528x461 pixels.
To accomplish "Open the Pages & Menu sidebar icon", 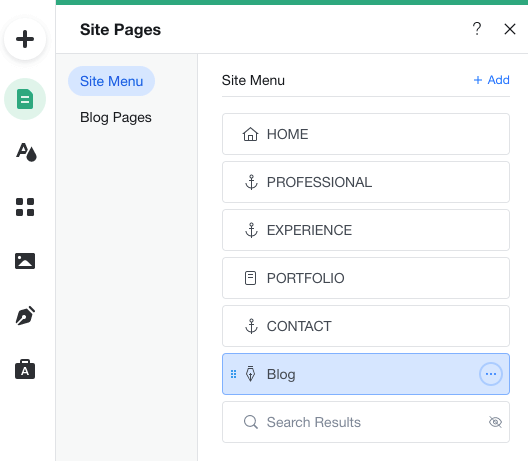I will (25, 99).
